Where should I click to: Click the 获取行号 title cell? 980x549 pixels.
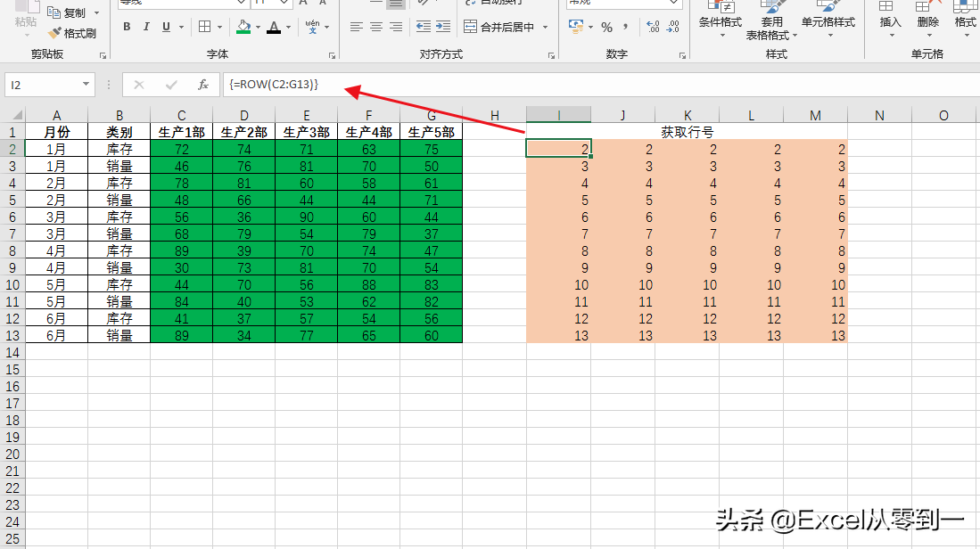point(687,133)
